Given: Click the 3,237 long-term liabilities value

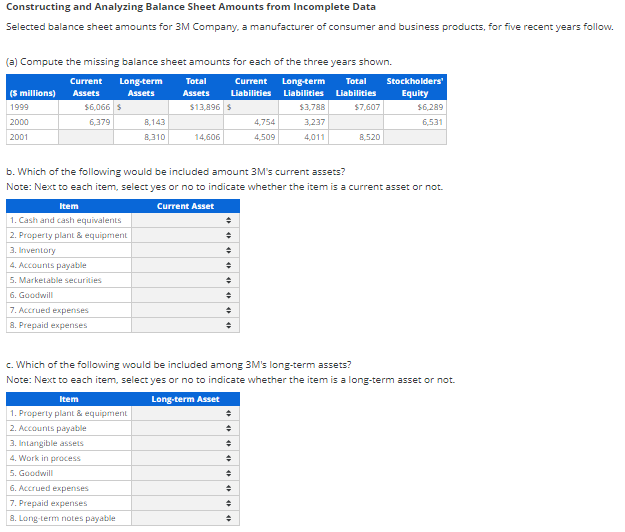Looking at the screenshot, I should pos(314,122).
